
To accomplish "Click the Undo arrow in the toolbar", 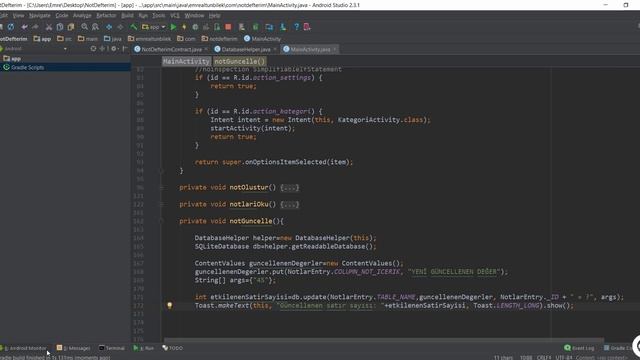I will (x=24, y=27).
